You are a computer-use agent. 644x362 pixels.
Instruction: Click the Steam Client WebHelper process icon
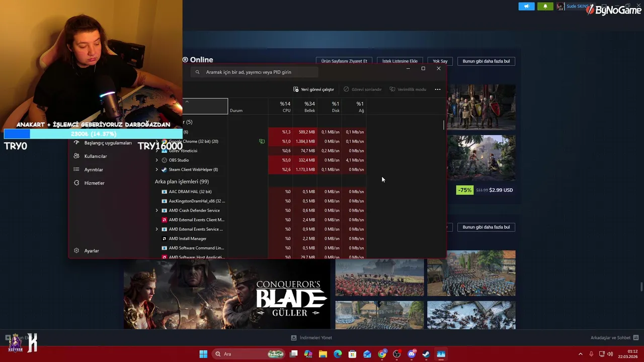(164, 169)
